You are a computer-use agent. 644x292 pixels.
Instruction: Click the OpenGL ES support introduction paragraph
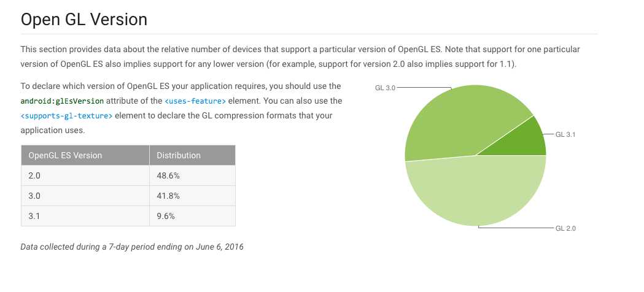pos(300,56)
